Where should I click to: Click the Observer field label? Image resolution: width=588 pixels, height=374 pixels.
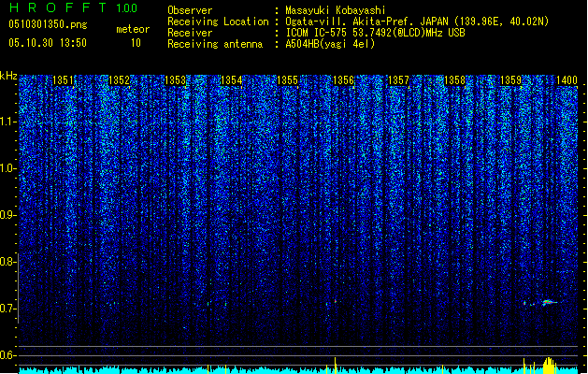pyautogui.click(x=190, y=10)
